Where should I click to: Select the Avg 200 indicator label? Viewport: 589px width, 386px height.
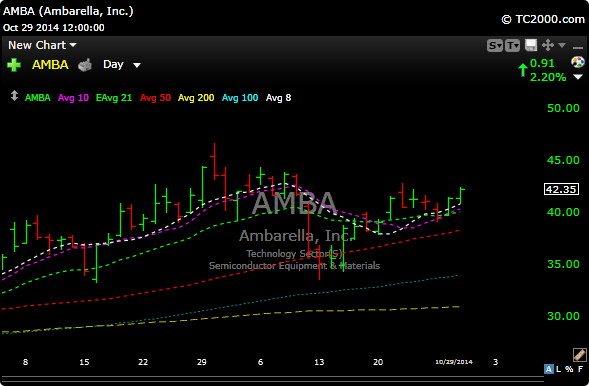(x=196, y=98)
